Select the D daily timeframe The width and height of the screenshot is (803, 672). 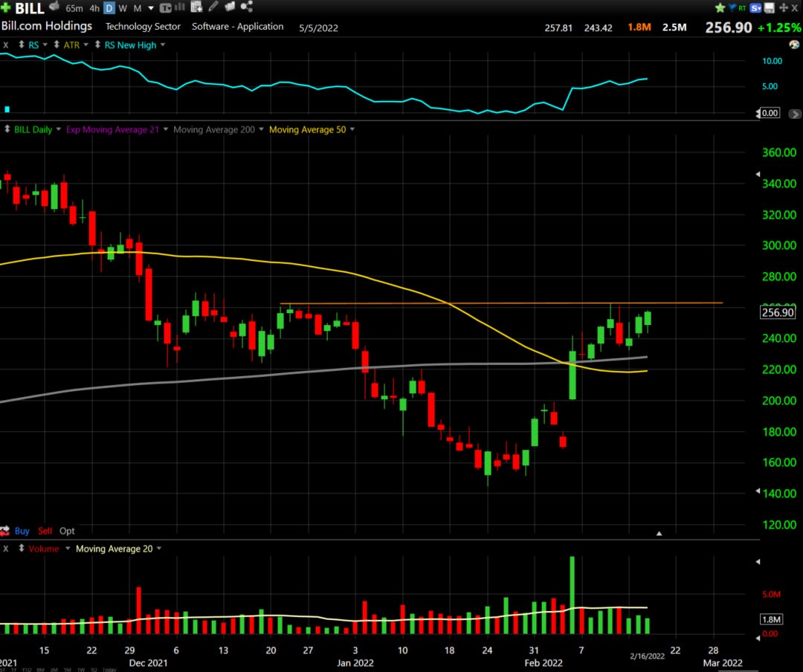tap(109, 8)
